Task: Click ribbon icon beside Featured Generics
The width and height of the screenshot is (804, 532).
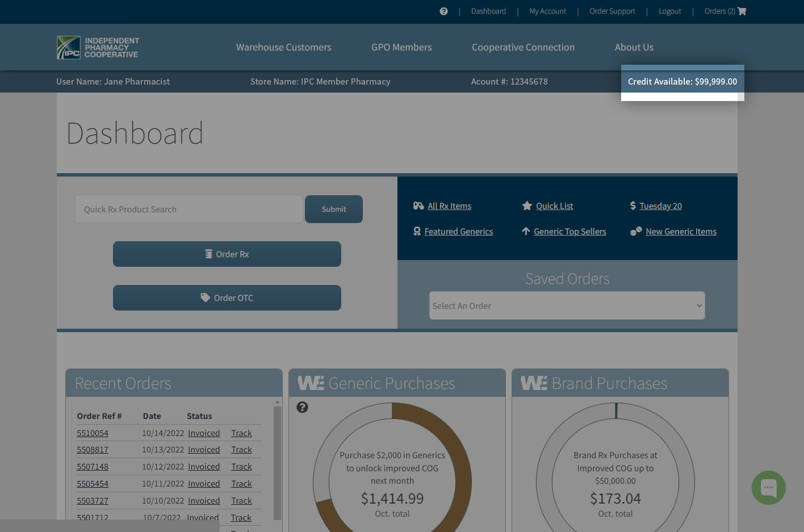Action: (x=417, y=231)
